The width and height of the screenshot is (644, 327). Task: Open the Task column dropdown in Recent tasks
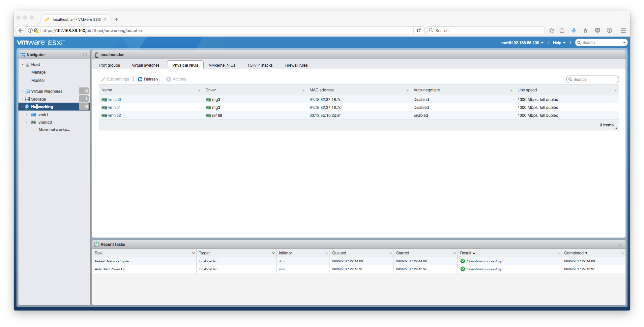point(193,253)
